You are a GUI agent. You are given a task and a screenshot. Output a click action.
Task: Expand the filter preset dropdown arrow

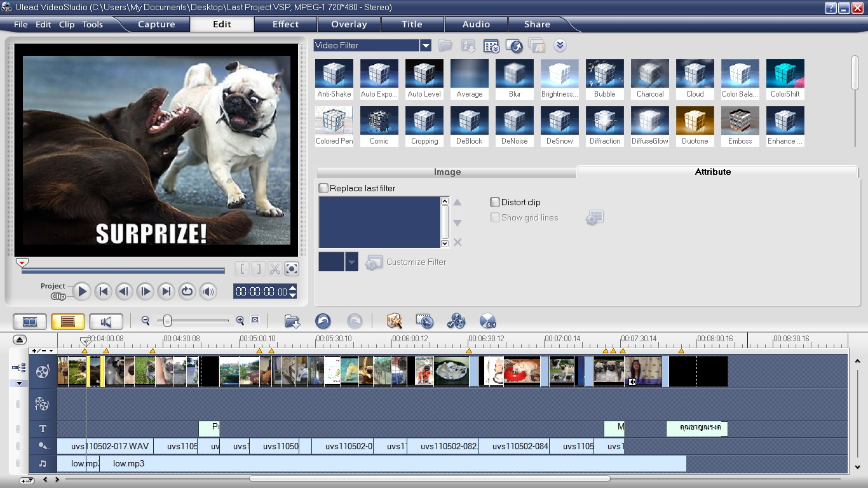(352, 262)
